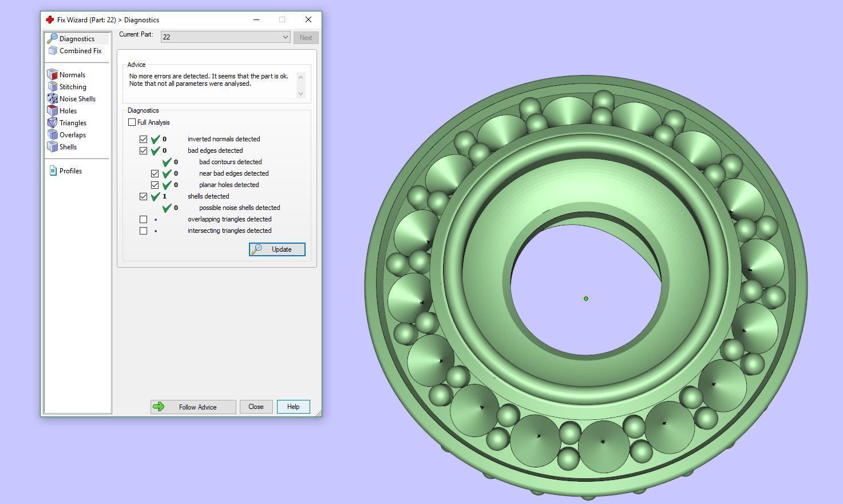This screenshot has width=843, height=504.
Task: Click the Profiles document icon
Action: click(x=53, y=170)
